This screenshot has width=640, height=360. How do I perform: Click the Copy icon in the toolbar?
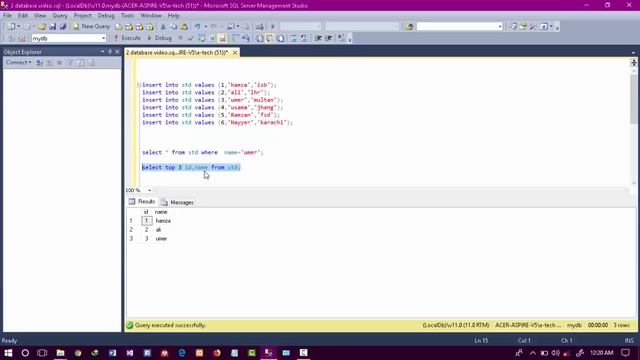coord(173,27)
